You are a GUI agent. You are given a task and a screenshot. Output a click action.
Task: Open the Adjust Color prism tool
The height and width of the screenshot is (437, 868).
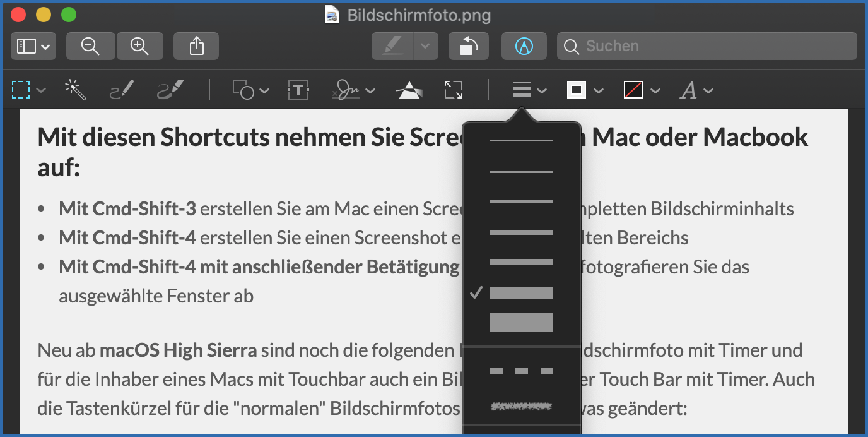tap(409, 90)
